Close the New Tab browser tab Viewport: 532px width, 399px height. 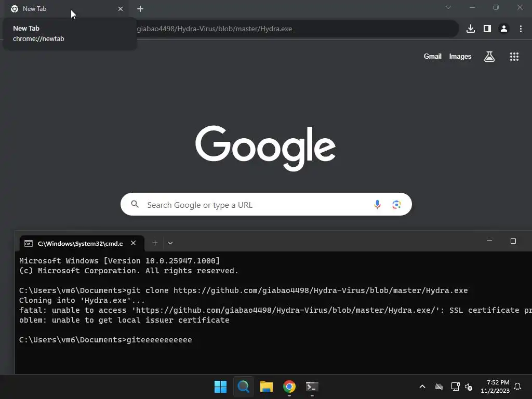[x=121, y=9]
